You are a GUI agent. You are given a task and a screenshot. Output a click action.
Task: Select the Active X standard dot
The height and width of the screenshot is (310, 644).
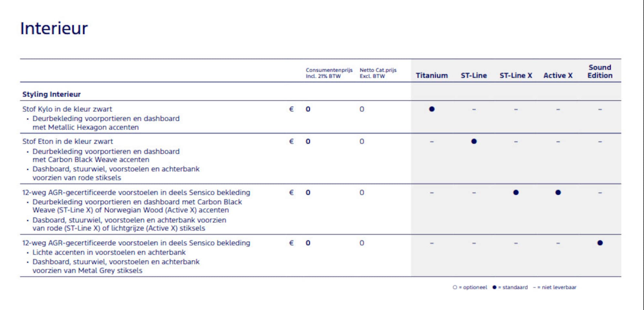[558, 192]
